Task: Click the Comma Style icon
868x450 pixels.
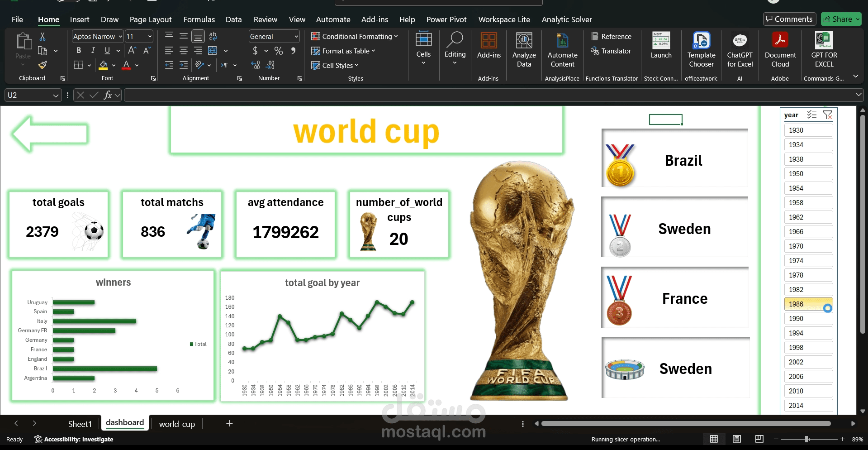Action: click(293, 51)
